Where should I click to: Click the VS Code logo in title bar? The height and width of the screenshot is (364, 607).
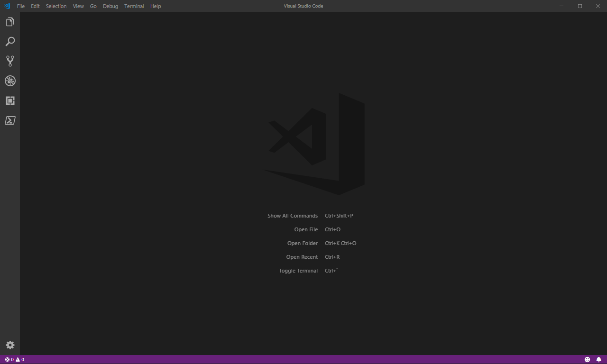click(7, 6)
